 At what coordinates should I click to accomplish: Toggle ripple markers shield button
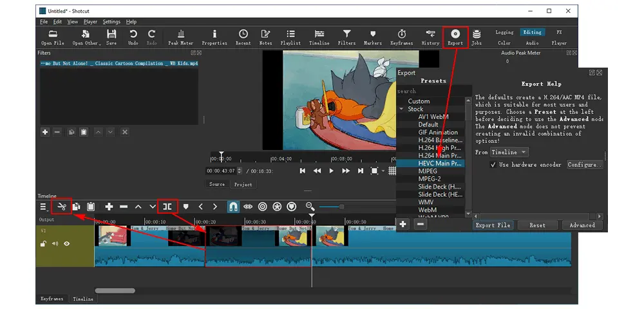[292, 207]
